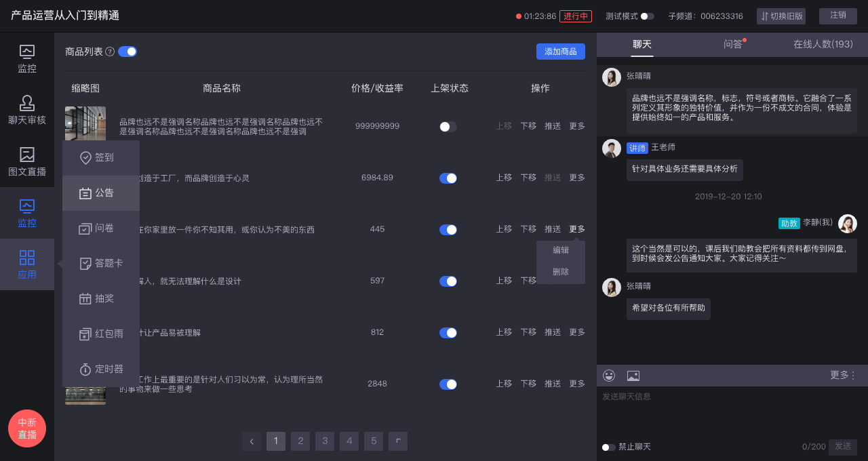This screenshot has height=461, width=868.
Task: Click the 讲师 badge next to 王老师
Action: [x=637, y=148]
